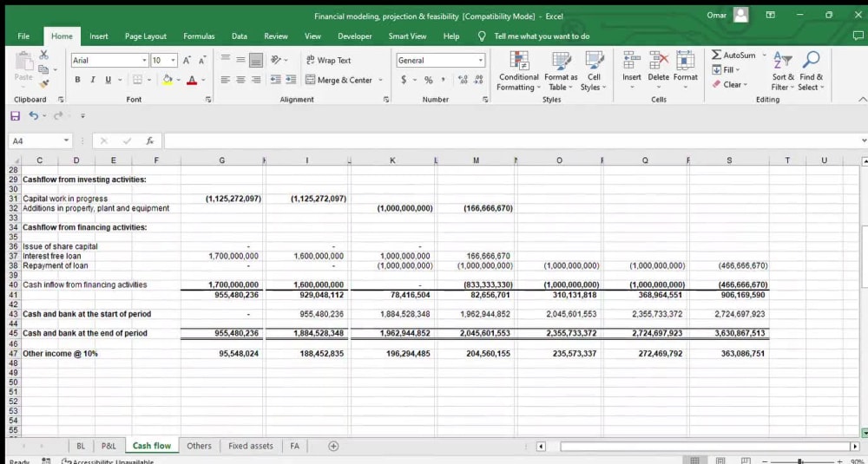Toggle Bottom Align button
The height and width of the screenshot is (464, 868).
(x=256, y=60)
